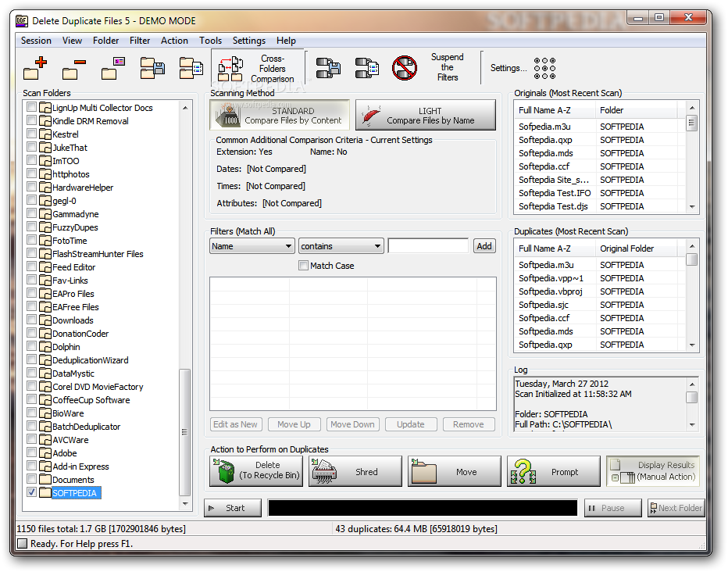
Task: Click the Downloads folder icon
Action: [x=45, y=320]
